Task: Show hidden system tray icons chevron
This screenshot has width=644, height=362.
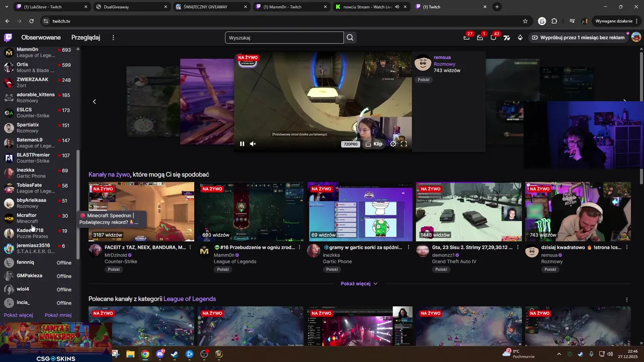Action: 558,354
